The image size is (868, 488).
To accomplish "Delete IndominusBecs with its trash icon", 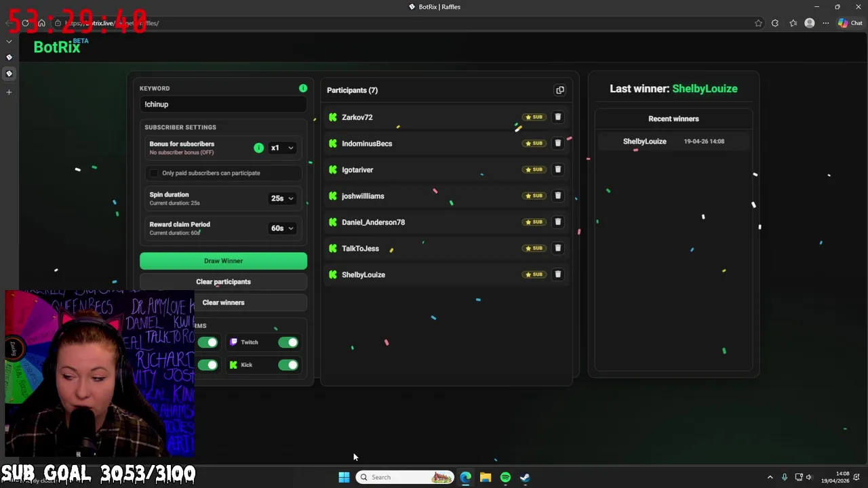I will coord(558,143).
